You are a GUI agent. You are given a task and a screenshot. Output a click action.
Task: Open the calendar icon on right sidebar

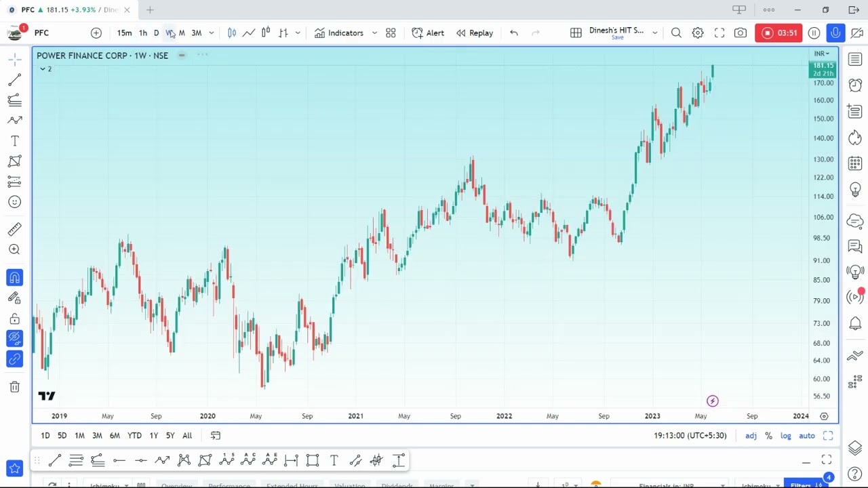855,163
